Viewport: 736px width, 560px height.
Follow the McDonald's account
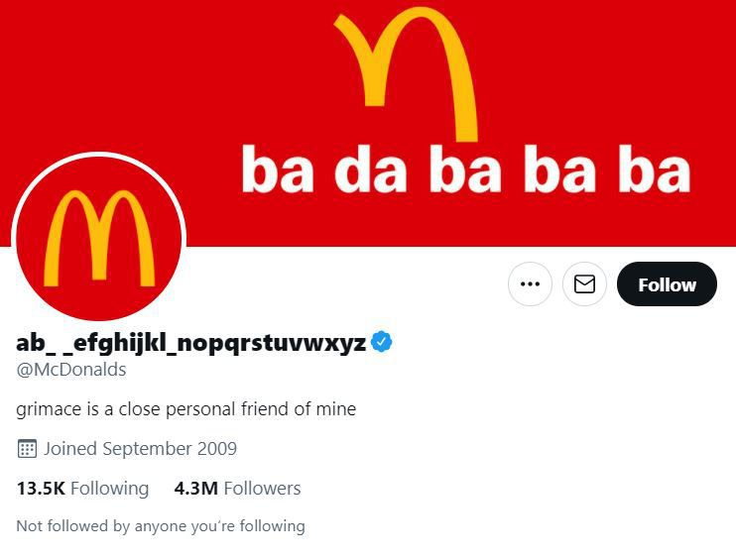(667, 284)
